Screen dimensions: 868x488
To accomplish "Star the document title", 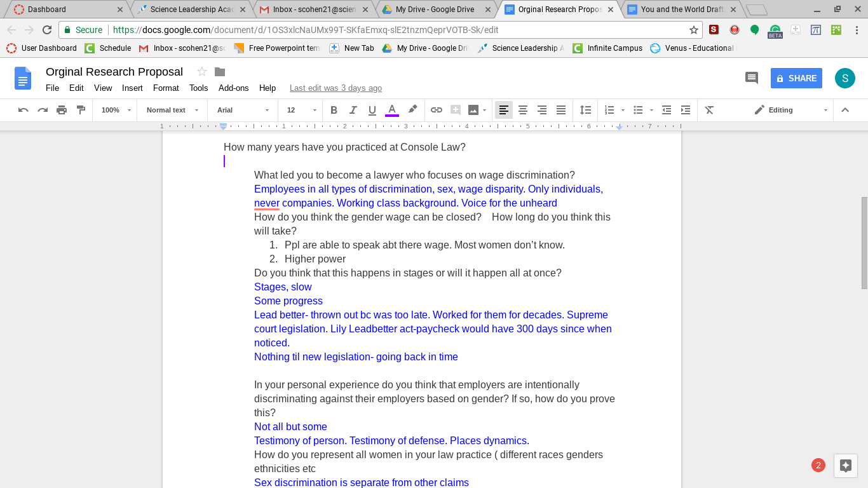I will pyautogui.click(x=202, y=72).
